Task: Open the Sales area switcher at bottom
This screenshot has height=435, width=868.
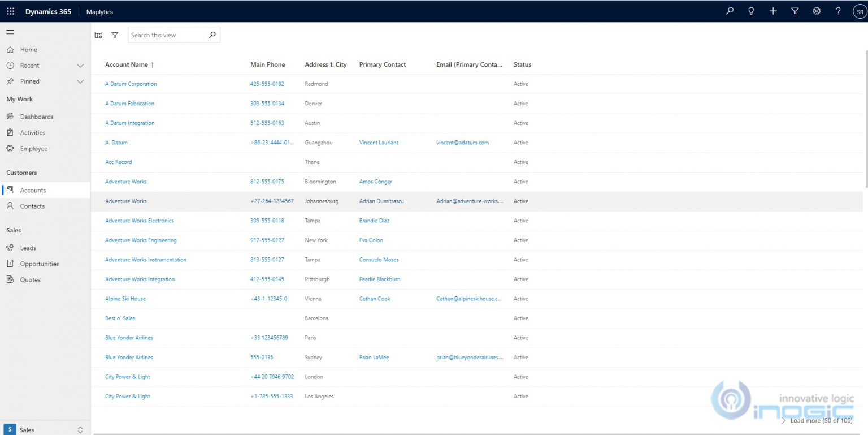Action: (x=45, y=429)
